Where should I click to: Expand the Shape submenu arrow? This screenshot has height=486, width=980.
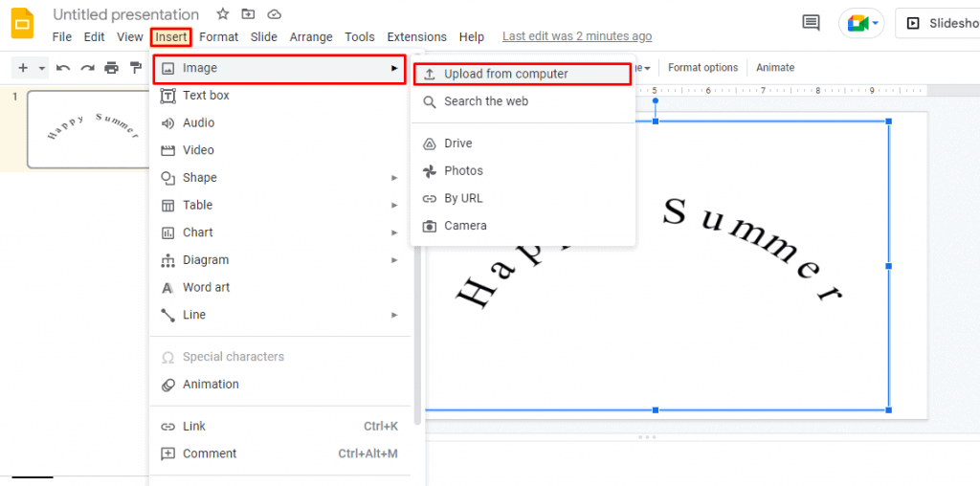coord(394,178)
